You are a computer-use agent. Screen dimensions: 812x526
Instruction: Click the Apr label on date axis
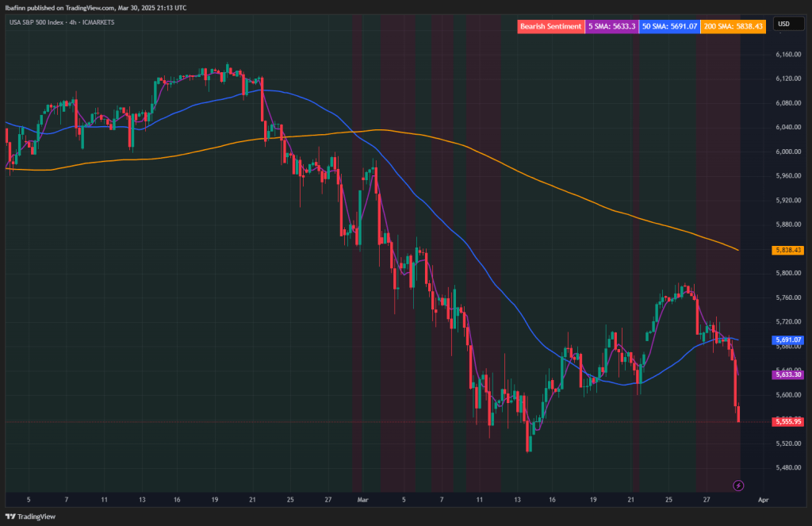point(763,501)
